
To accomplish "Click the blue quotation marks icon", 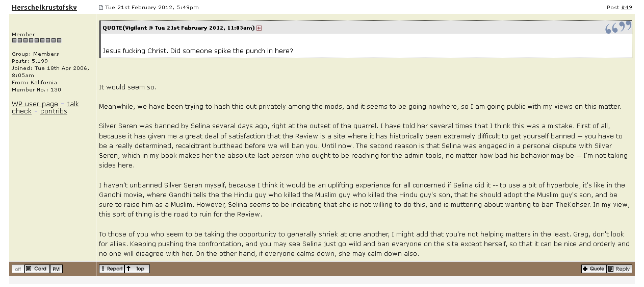I will click(x=617, y=28).
